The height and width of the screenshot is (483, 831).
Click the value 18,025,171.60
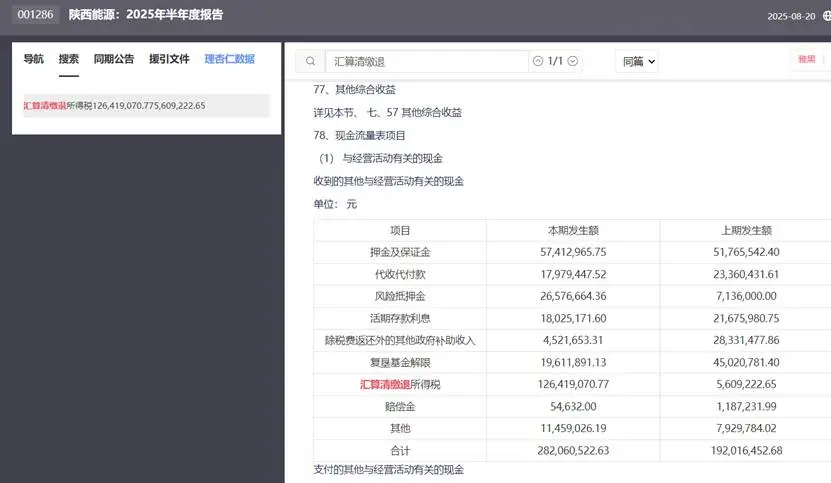tap(573, 319)
